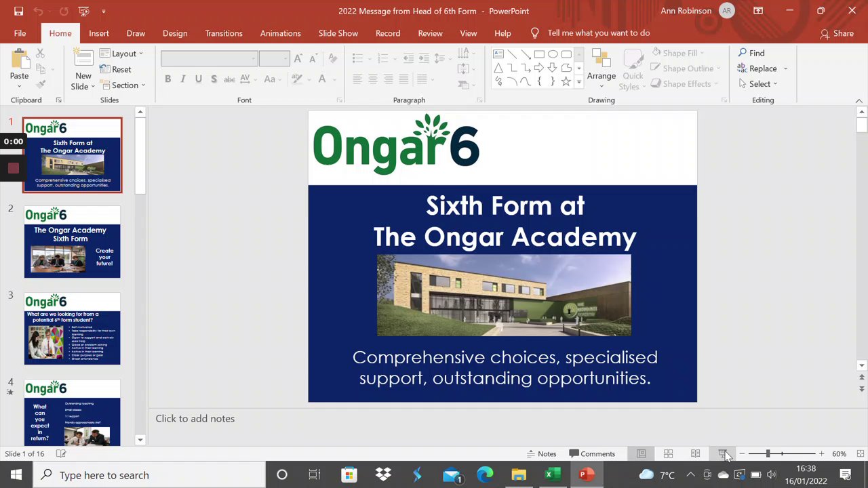Switch to the Animations tab
The width and height of the screenshot is (868, 488).
coord(280,33)
